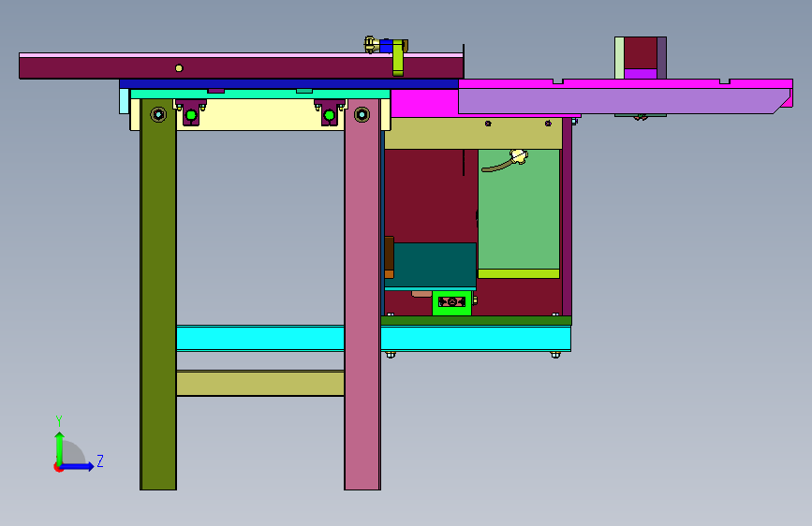Select the lavender purple side rail
This screenshot has height=526, width=812.
[622, 100]
